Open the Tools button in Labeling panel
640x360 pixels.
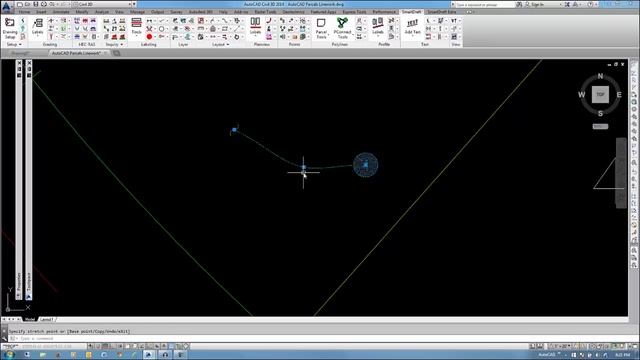coord(137,26)
